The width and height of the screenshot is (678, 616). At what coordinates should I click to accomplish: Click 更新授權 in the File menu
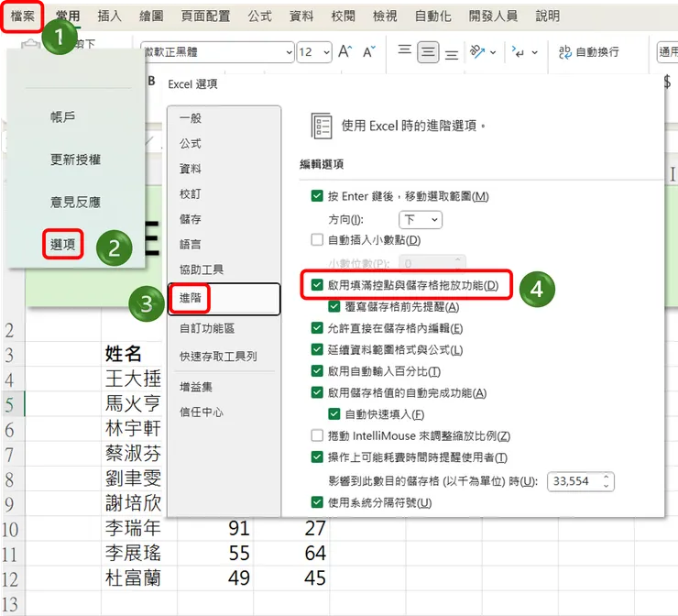pyautogui.click(x=76, y=159)
